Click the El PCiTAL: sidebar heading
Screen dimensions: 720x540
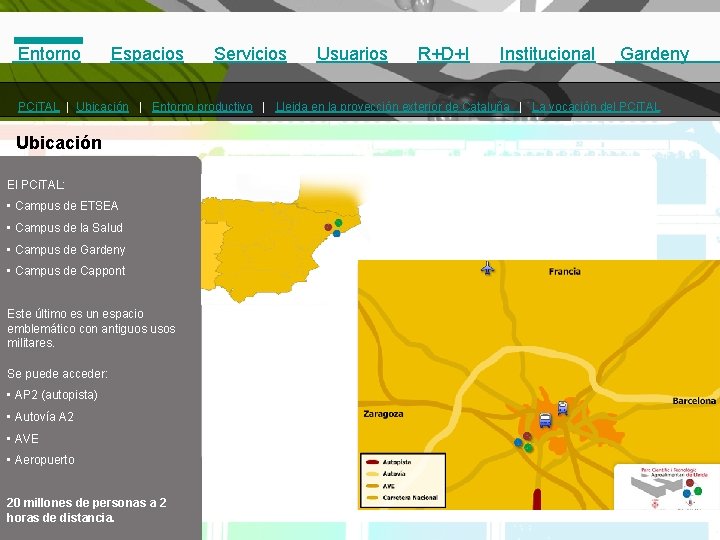36,185
